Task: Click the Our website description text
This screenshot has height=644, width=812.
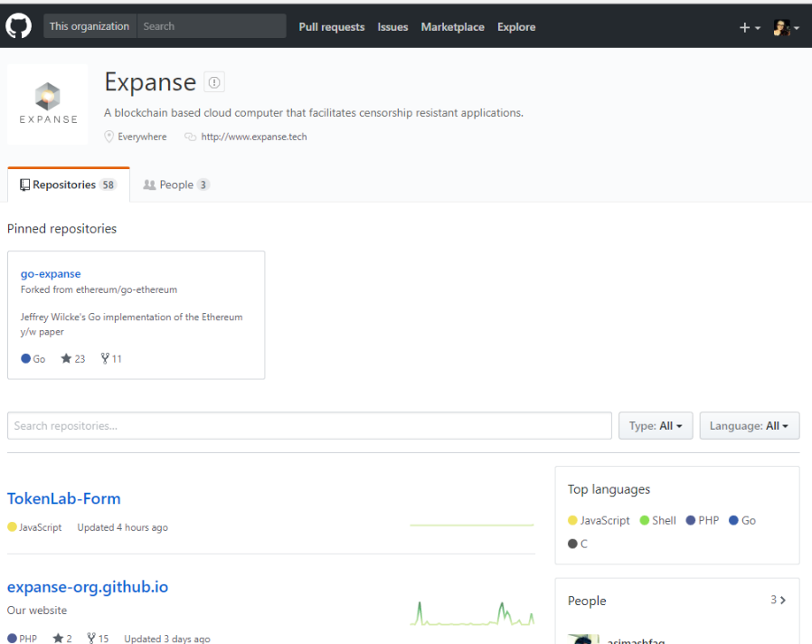Action: 37,611
